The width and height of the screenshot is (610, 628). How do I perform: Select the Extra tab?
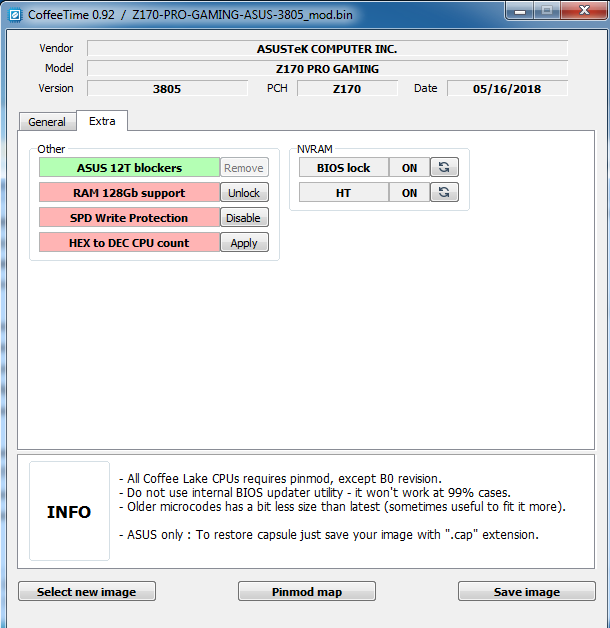click(102, 121)
